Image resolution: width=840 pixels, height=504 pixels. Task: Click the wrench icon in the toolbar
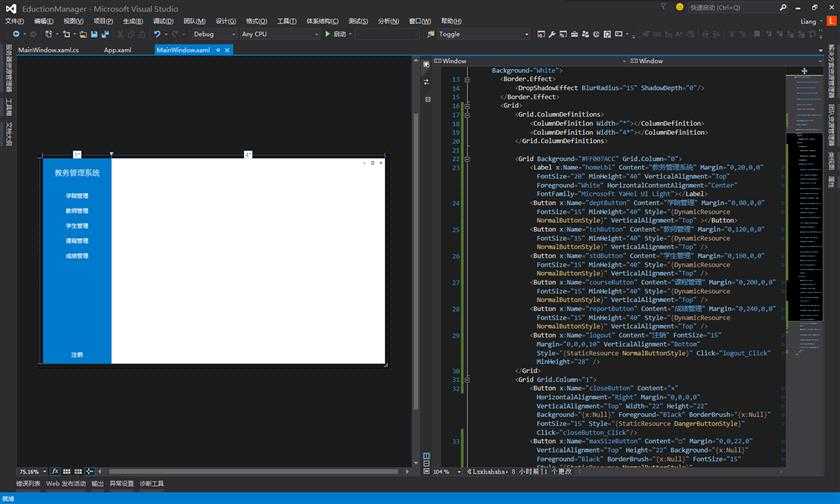pyautogui.click(x=552, y=34)
